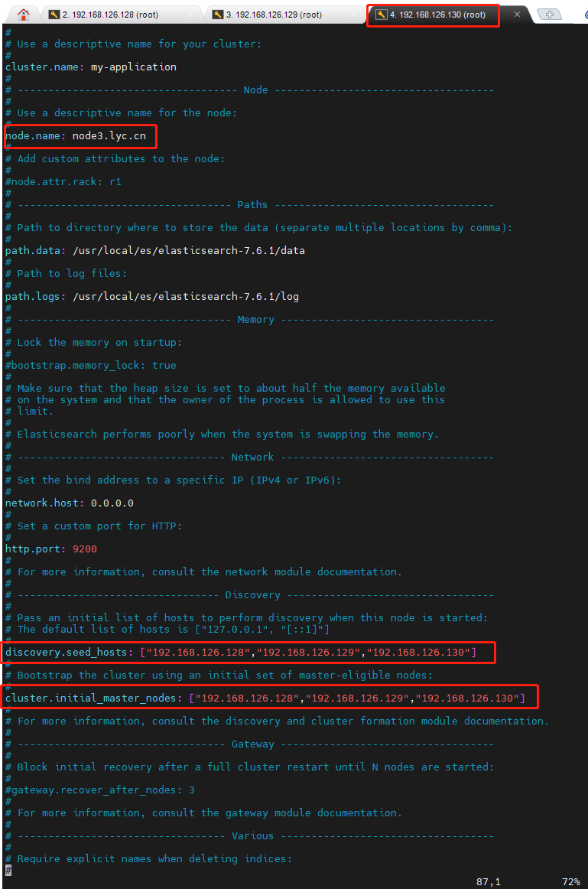Click the path.logs directory line
This screenshot has height=889, width=588.
click(152, 297)
